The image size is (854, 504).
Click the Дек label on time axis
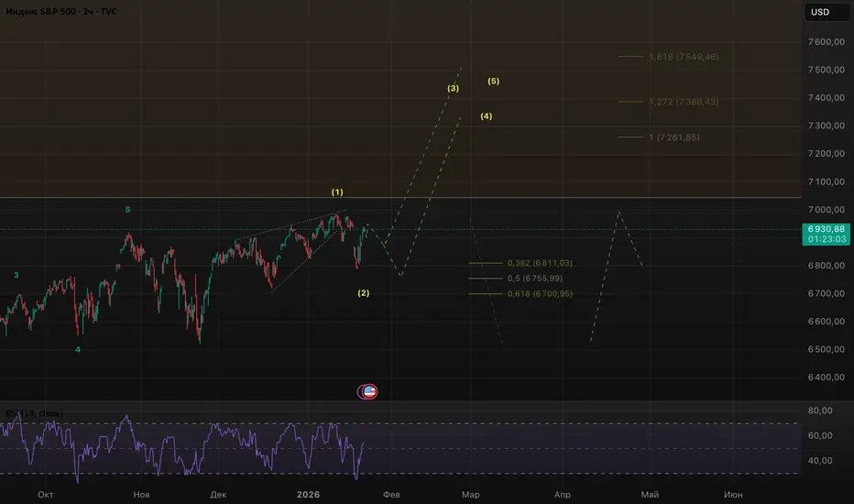pos(218,495)
